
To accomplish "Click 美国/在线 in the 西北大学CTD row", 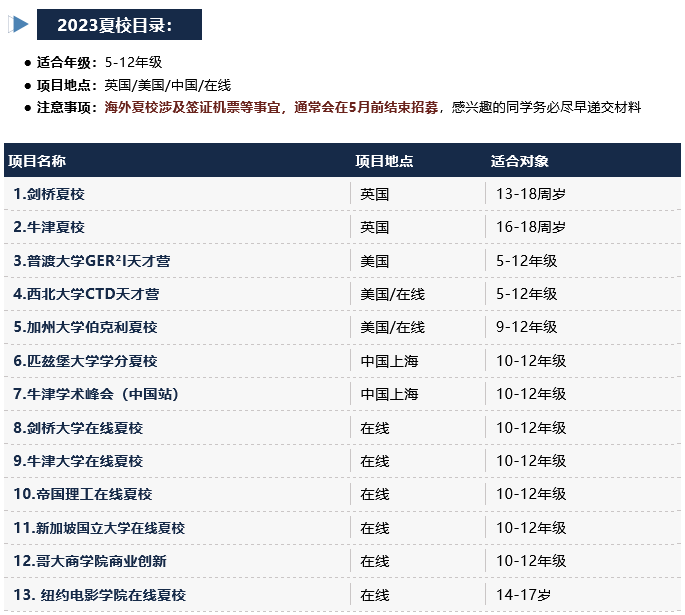I will (392, 294).
